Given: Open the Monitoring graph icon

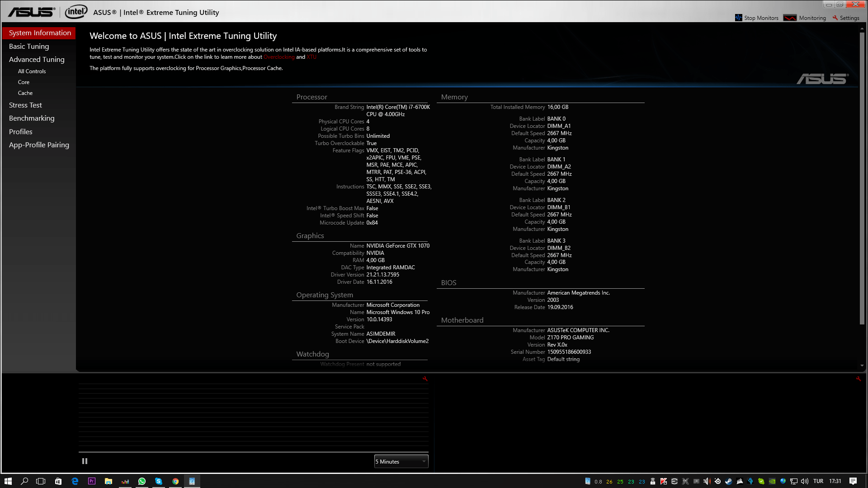Looking at the screenshot, I should [x=790, y=18].
